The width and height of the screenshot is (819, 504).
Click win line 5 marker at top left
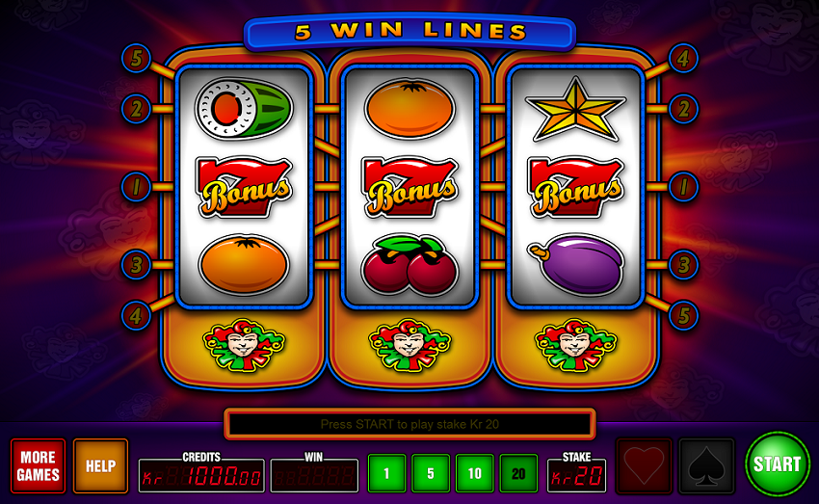(136, 58)
